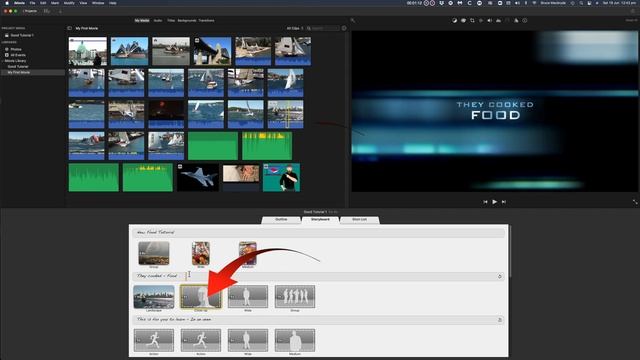
Task: Open the clip filter and audio effects tool
Action: [516, 20]
